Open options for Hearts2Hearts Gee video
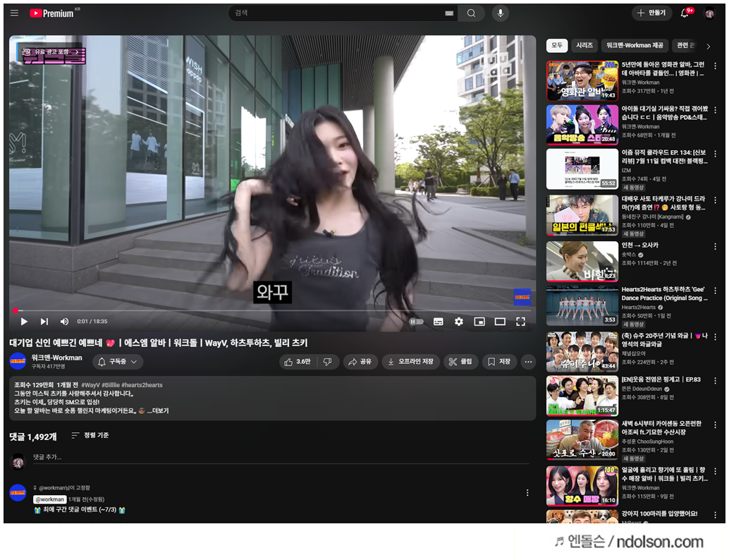This screenshot has width=729, height=560. (715, 291)
